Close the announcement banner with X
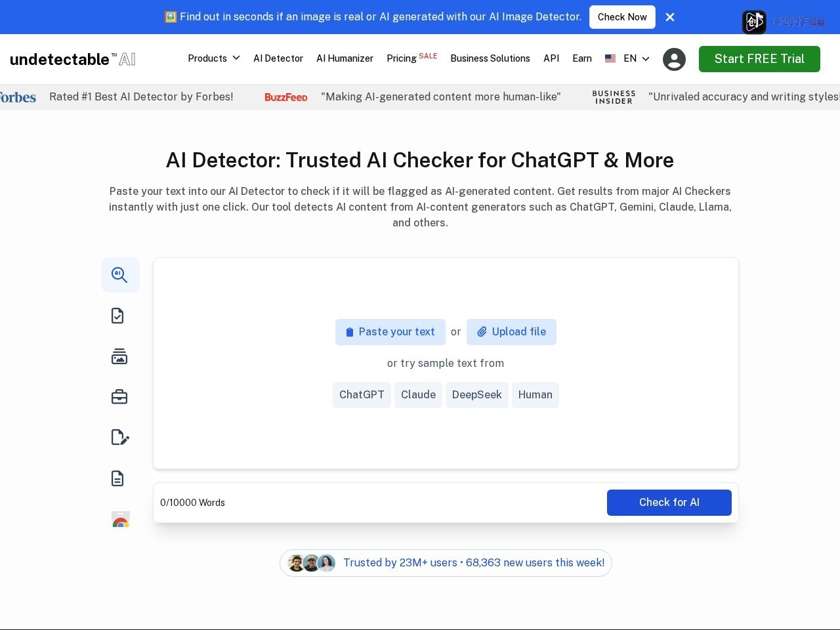The height and width of the screenshot is (630, 840). pyautogui.click(x=670, y=17)
